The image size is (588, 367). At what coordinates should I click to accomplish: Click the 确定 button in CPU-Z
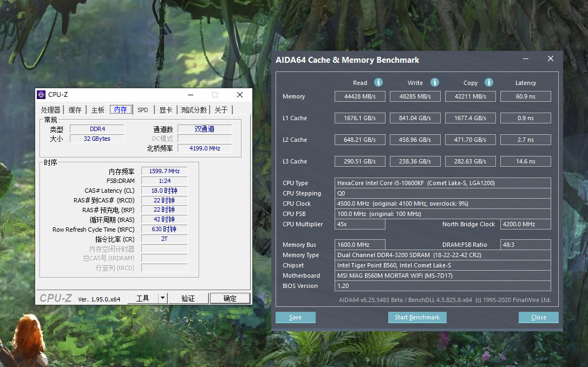tap(230, 298)
